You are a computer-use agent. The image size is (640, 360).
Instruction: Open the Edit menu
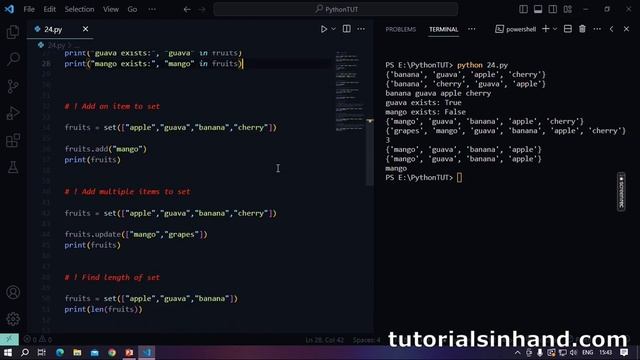click(x=49, y=9)
